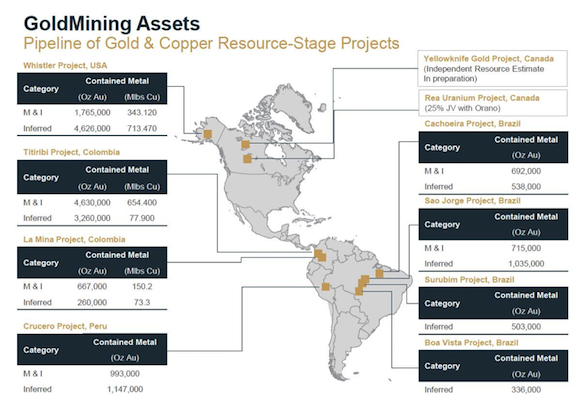Screen dimensions: 575x397
Task: Click the Cachoeira marker on Brazil's northeast coast
Action: 379,274
